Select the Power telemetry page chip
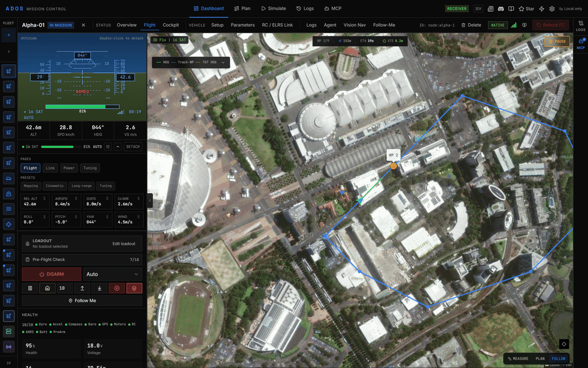Screen dimensions: 588x368 pos(69,168)
